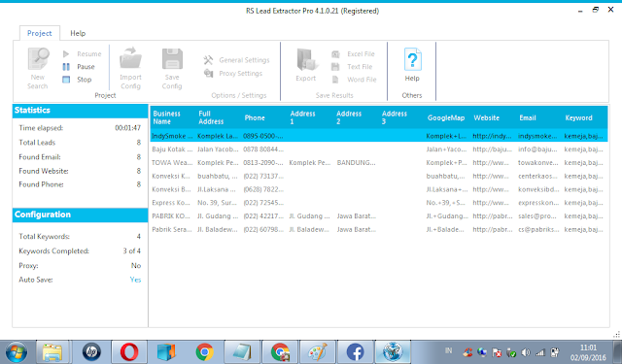Click BANDUNG... address cell
Image resolution: width=622 pixels, height=364 pixels.
coord(356,163)
